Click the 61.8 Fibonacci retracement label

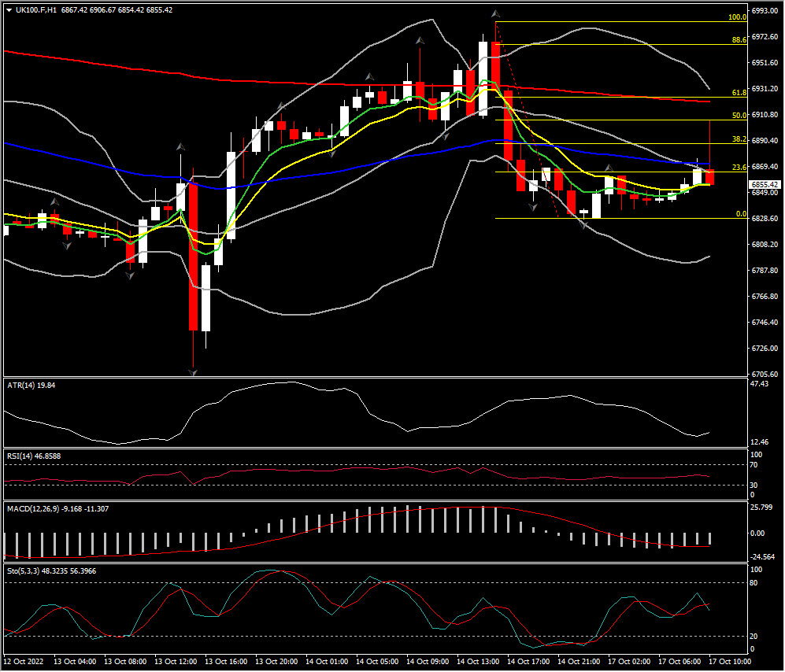[738, 92]
